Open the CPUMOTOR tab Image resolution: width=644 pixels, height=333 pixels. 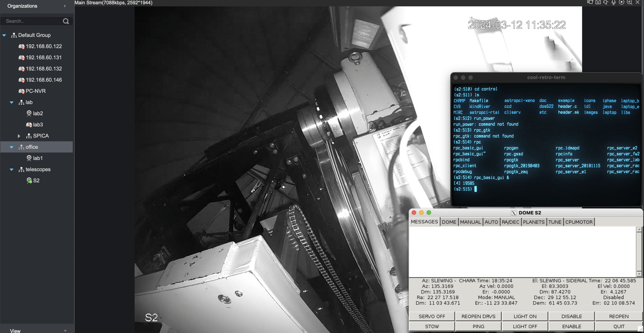tap(579, 222)
